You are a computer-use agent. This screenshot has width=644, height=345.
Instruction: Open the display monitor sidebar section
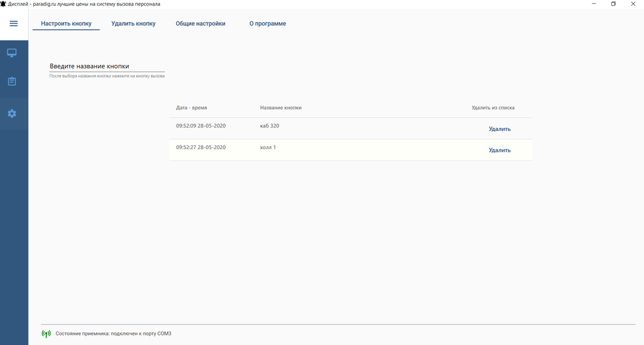tap(12, 53)
